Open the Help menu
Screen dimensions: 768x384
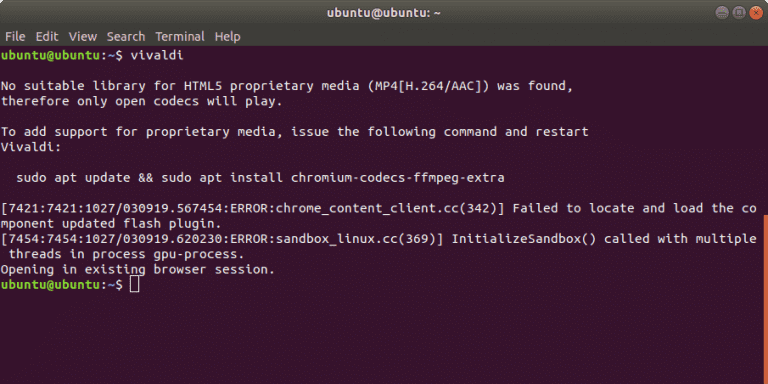228,36
